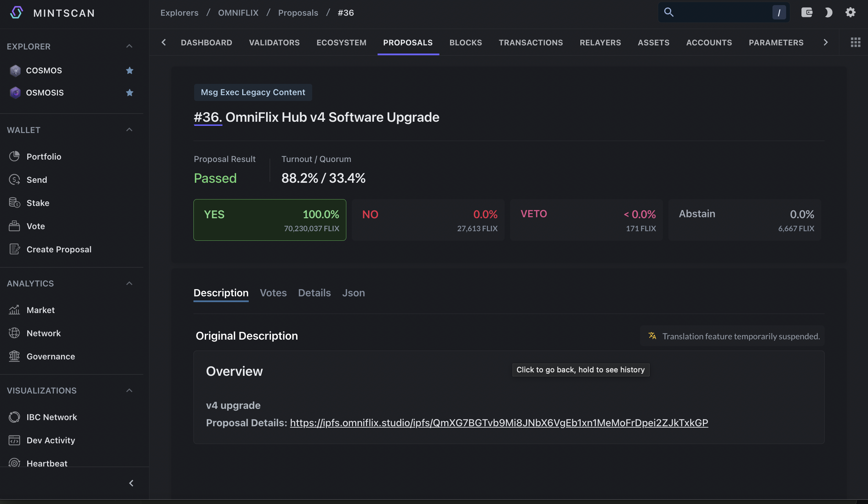Click Proposals in the breadcrumb
868x504 pixels.
click(298, 13)
